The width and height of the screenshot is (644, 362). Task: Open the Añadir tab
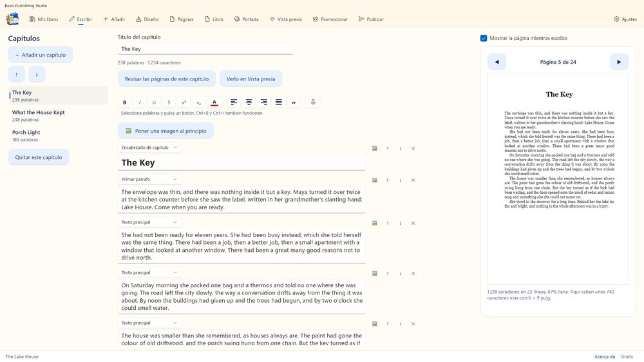tap(114, 19)
